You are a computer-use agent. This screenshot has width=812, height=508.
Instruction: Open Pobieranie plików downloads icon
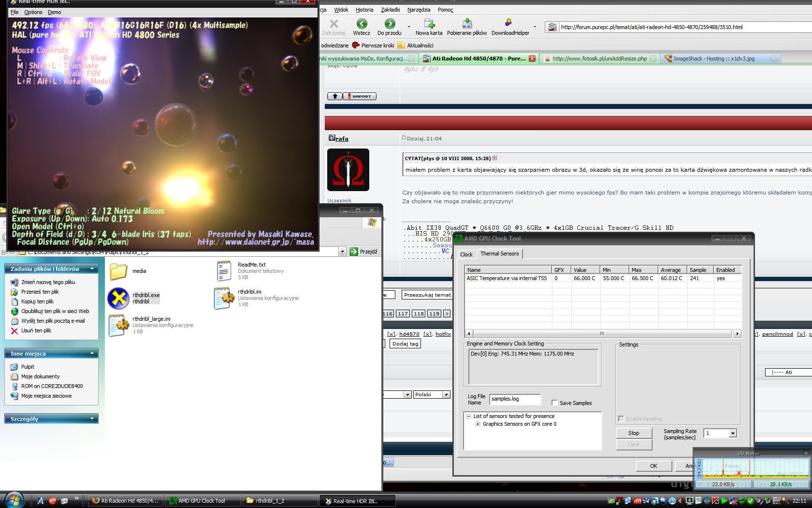click(467, 23)
